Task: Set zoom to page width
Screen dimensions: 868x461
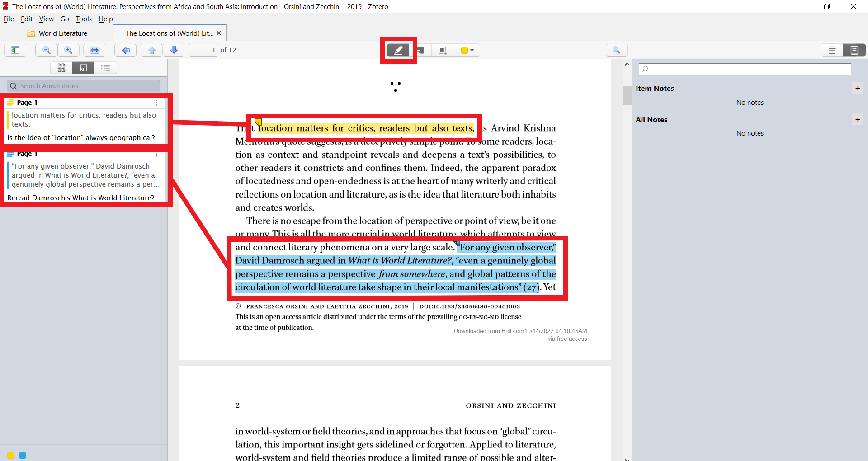Action: click(x=94, y=50)
